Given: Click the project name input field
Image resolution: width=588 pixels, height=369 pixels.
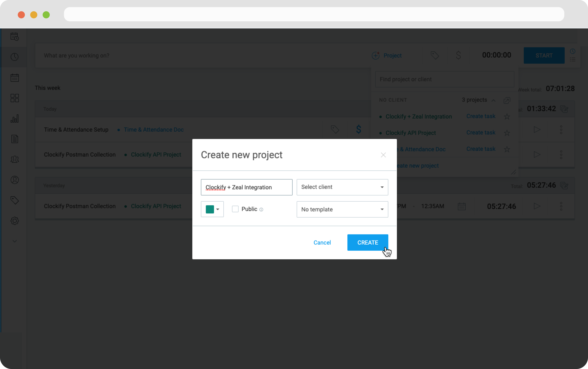Looking at the screenshot, I should pos(246,187).
